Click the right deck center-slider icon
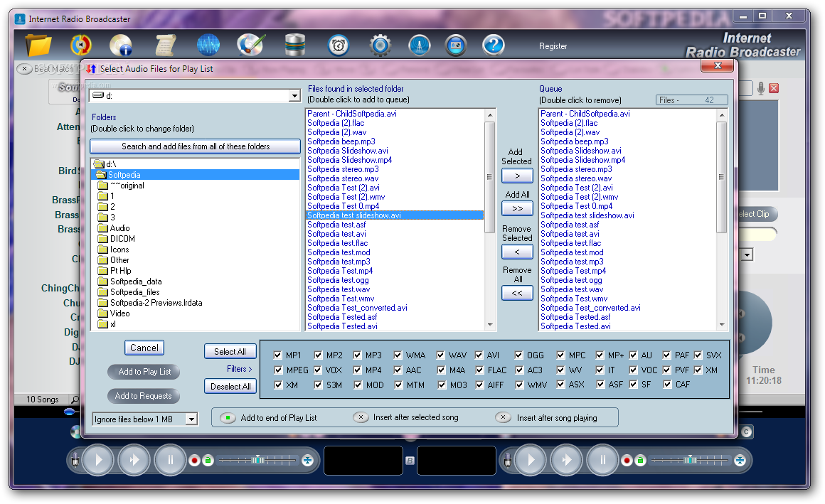 click(740, 461)
